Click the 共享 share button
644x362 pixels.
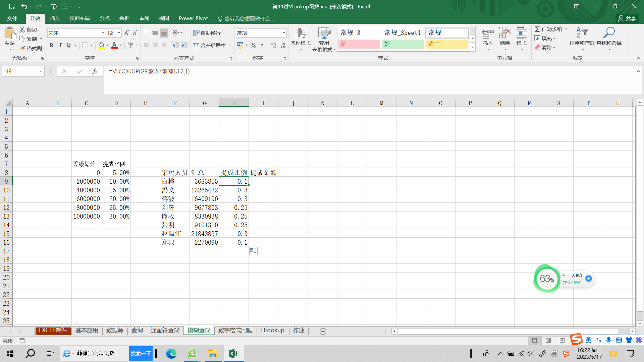627,18
